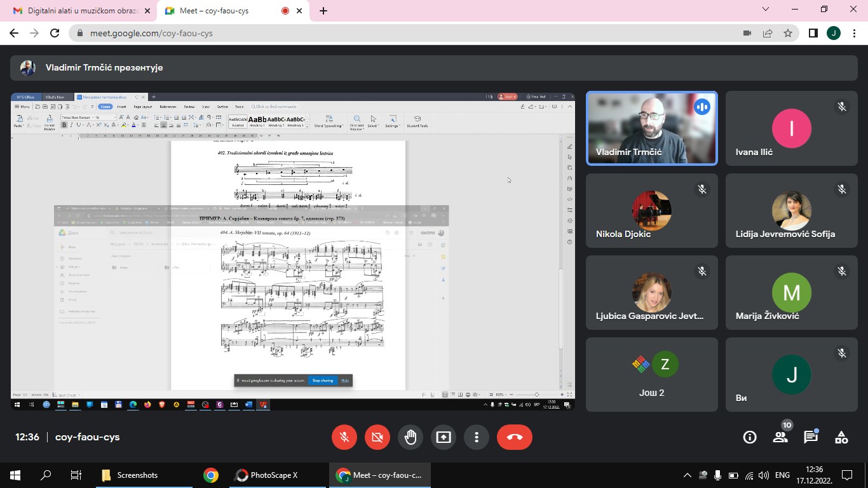This screenshot has width=868, height=488.
Task: Click muted mic icon on Nikola Djokic tile
Action: 702,189
